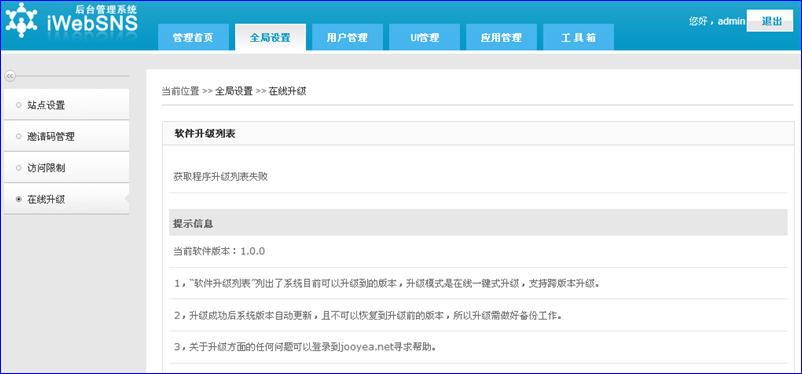Open 访问限制 in the sidebar
Image resolution: width=802 pixels, height=374 pixels.
click(66, 168)
